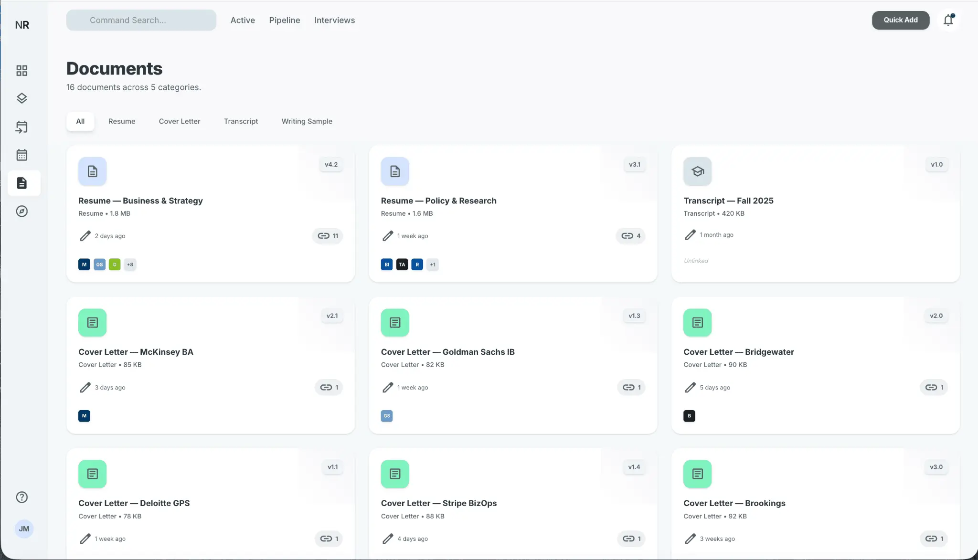Screen dimensions: 978x560
Task: Click the Quick Add button
Action: (901, 20)
